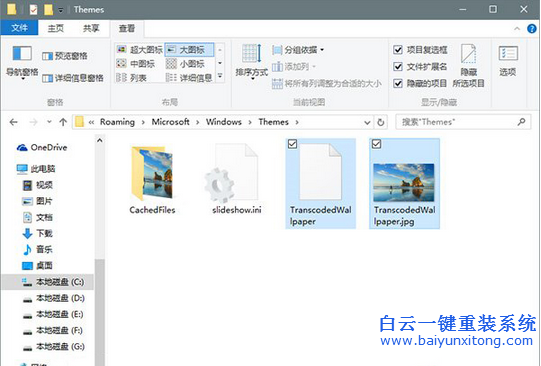
Task: Toggle the 项目复选框 checkbox
Action: click(x=398, y=50)
